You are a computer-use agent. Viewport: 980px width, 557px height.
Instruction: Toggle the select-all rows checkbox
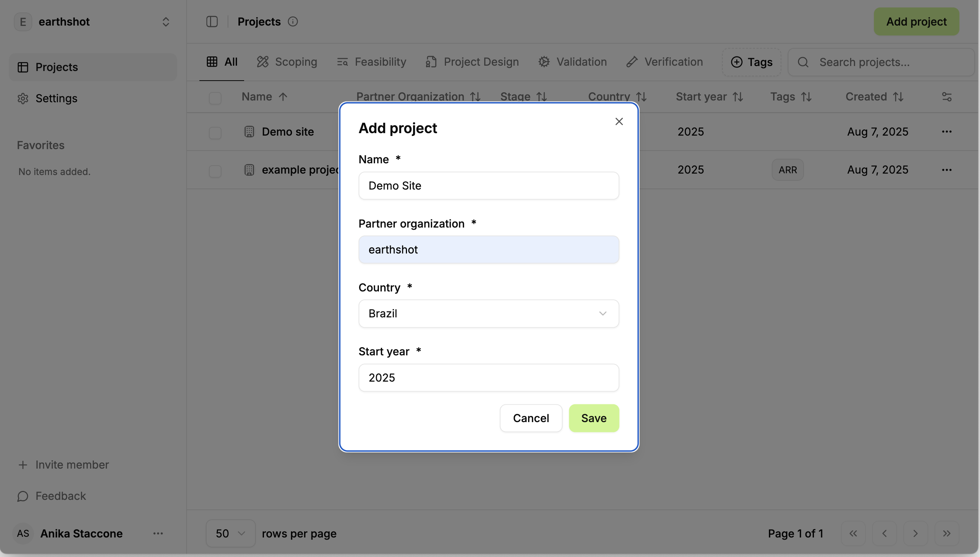tap(215, 98)
